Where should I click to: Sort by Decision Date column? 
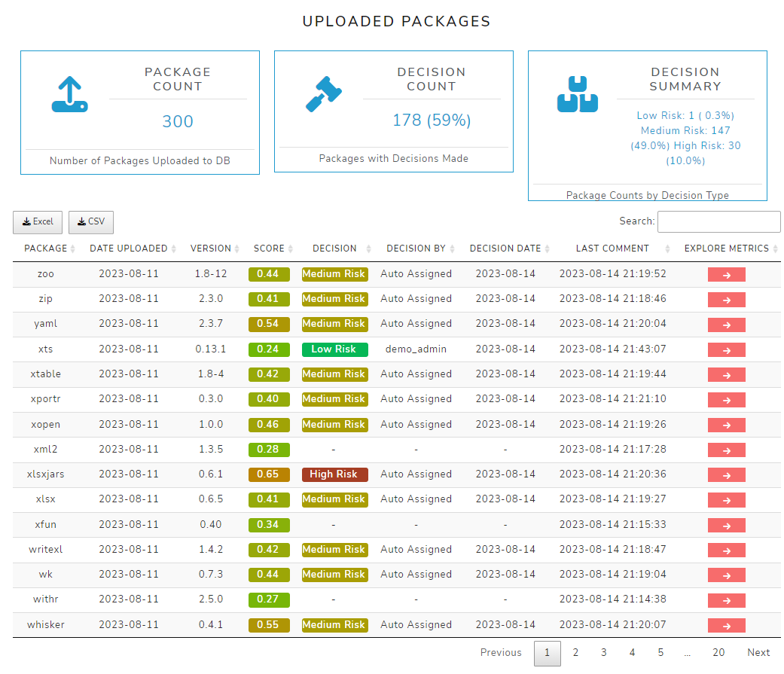coord(505,249)
